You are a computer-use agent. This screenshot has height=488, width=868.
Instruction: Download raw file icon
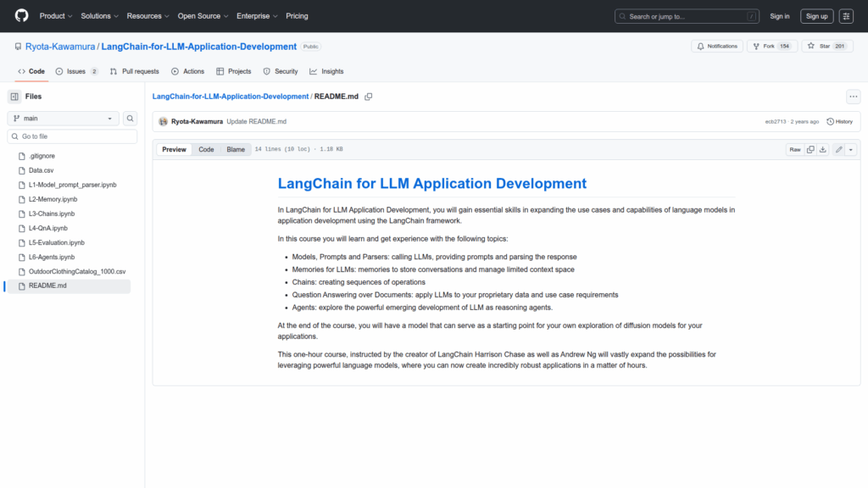pos(822,149)
